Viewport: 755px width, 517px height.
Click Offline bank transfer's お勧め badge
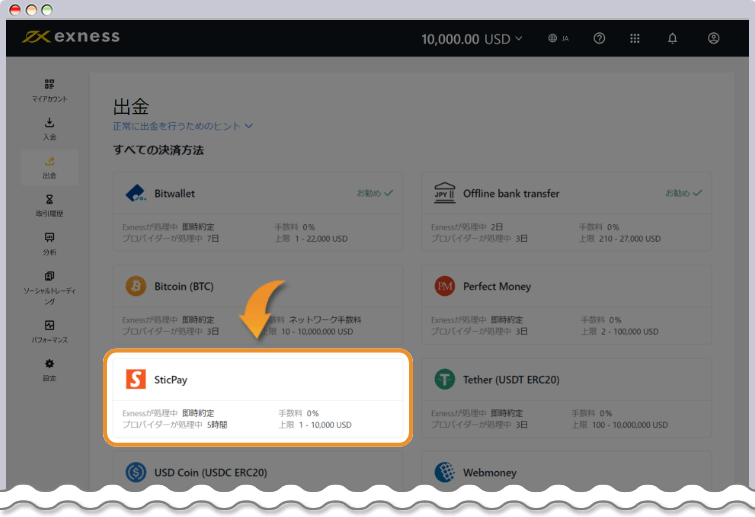684,193
